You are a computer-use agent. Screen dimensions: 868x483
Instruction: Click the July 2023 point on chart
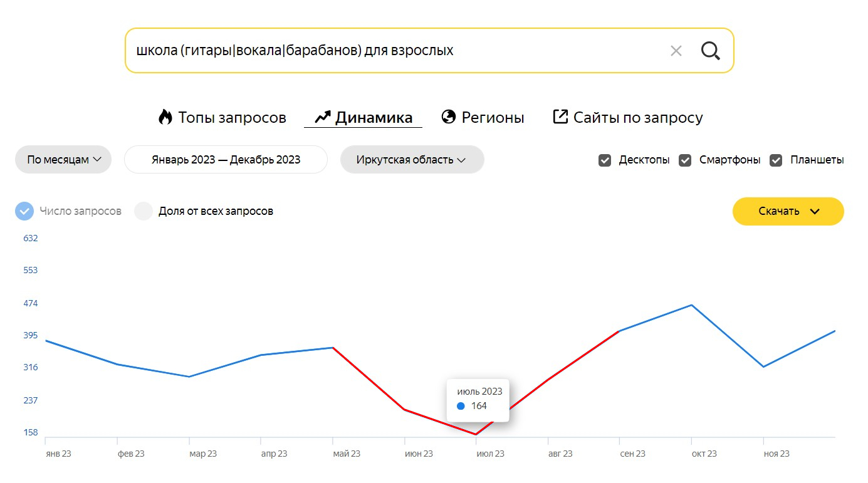click(476, 434)
